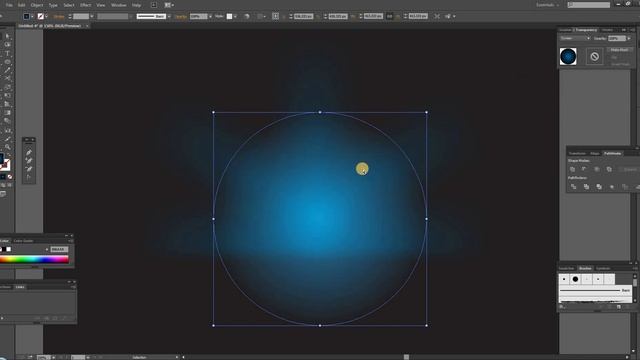Click the Minus Front shape mode icon
This screenshot has height=360, width=640.
pyautogui.click(x=584, y=169)
